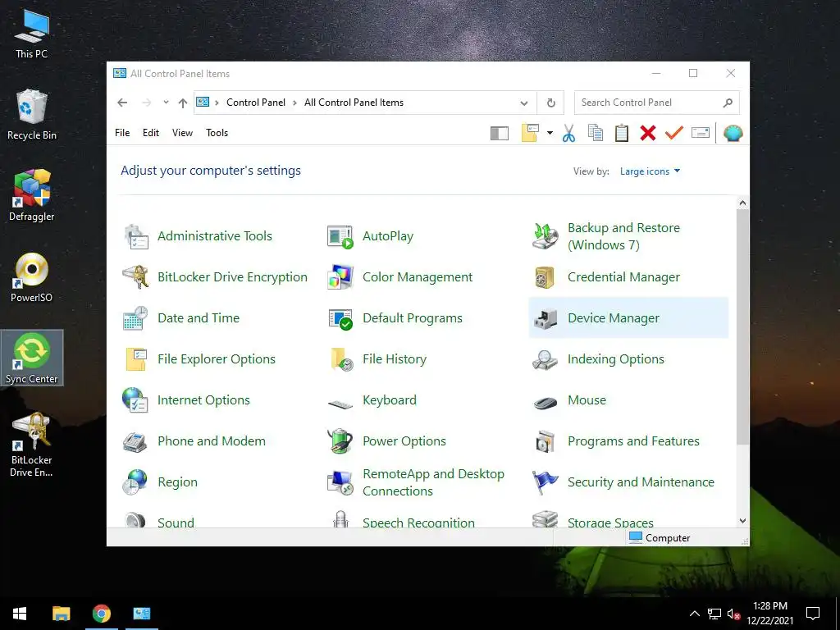Click the Color Management icon
The image size is (840, 630).
(340, 277)
